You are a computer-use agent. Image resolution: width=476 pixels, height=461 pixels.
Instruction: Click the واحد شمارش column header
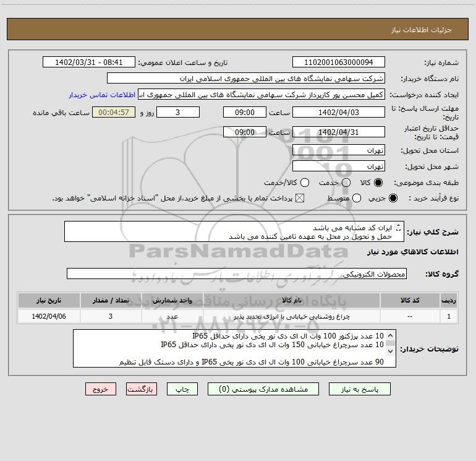click(172, 300)
